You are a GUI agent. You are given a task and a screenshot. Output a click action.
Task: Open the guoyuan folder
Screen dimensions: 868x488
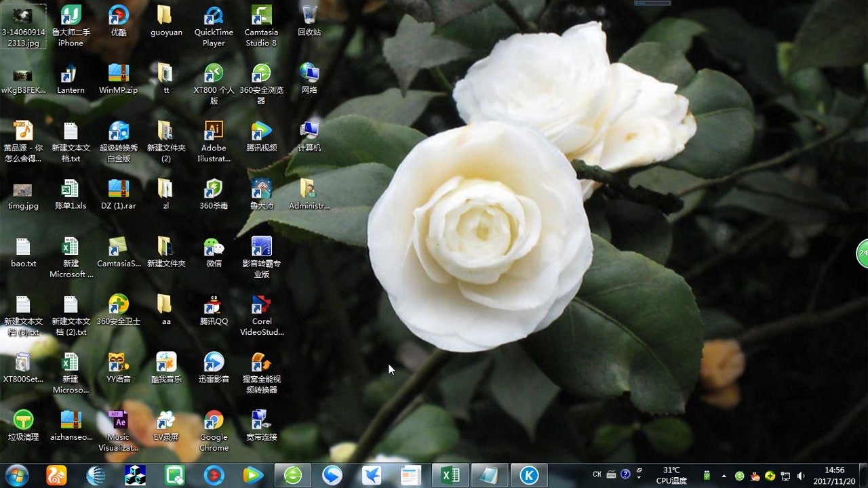pyautogui.click(x=166, y=21)
